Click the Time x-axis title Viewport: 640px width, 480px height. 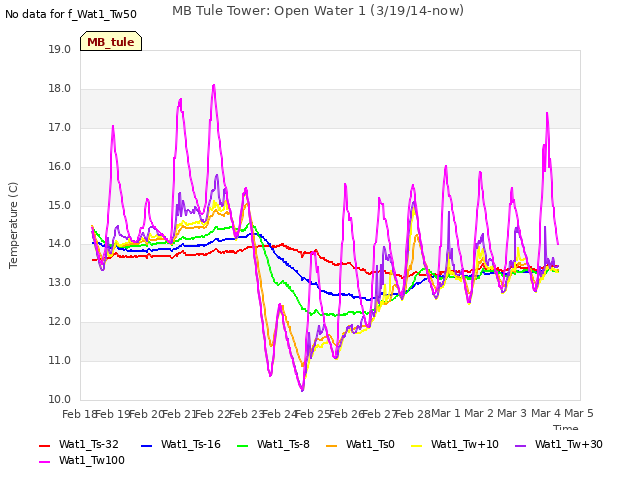(x=566, y=427)
